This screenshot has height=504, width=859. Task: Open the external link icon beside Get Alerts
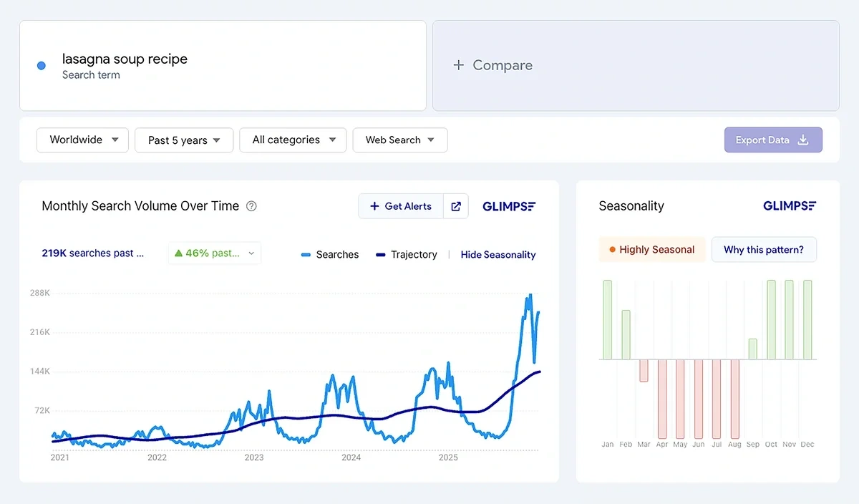(456, 206)
